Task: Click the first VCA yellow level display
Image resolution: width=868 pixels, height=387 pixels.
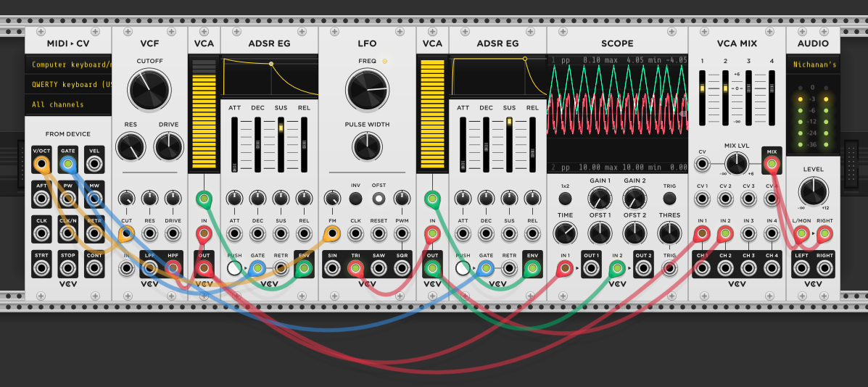Action: pos(204,114)
